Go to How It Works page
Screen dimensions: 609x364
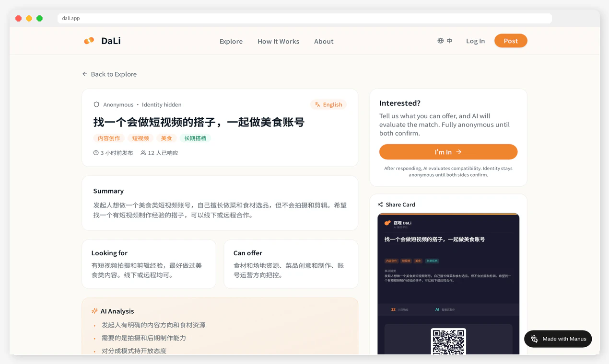tap(278, 41)
